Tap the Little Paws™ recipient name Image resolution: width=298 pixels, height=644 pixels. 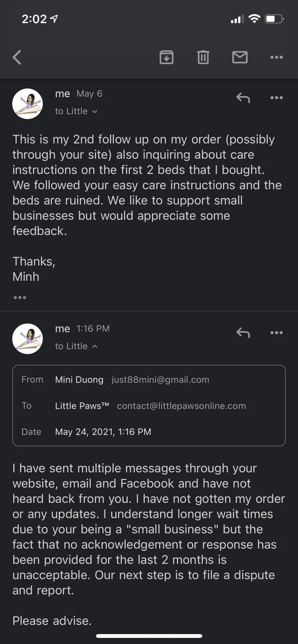tap(82, 406)
